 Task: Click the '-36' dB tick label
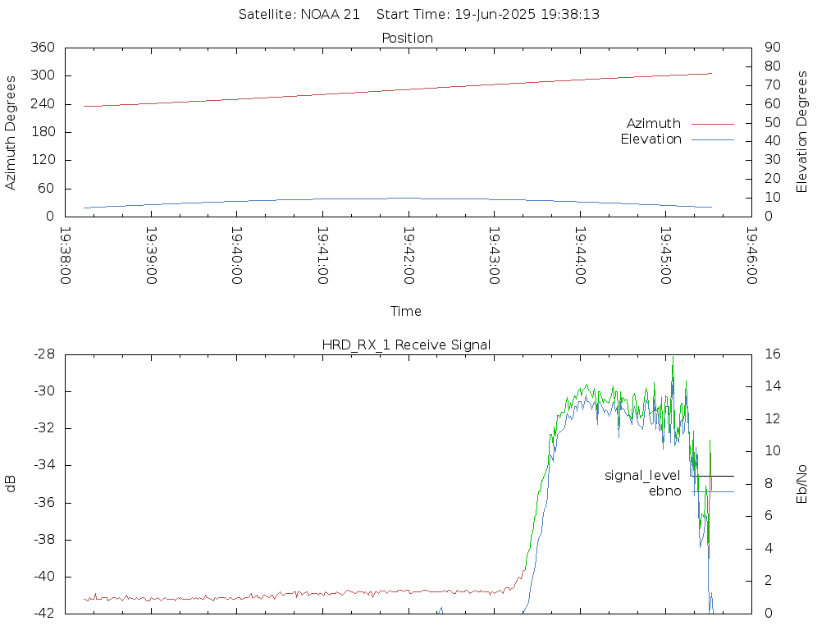click(44, 503)
